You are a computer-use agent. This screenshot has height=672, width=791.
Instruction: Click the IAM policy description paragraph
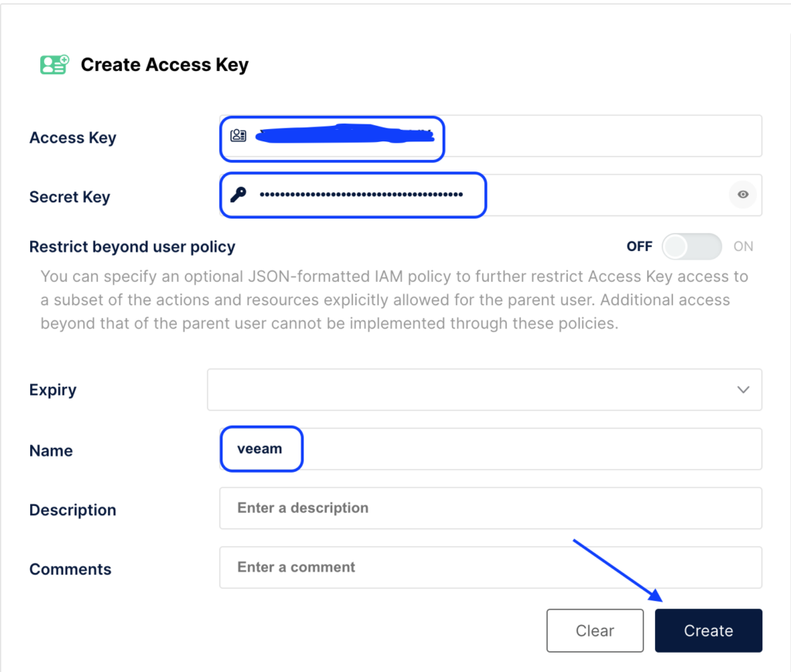click(x=394, y=300)
